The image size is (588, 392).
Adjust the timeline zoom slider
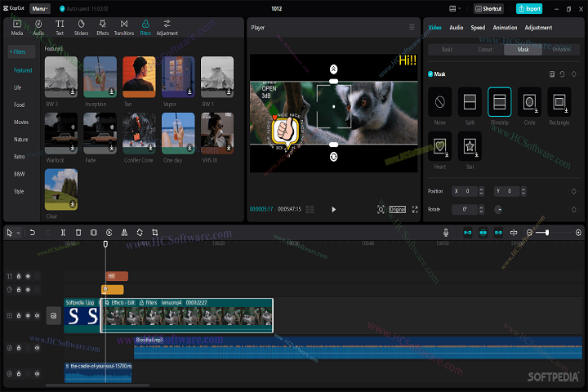coord(547,233)
